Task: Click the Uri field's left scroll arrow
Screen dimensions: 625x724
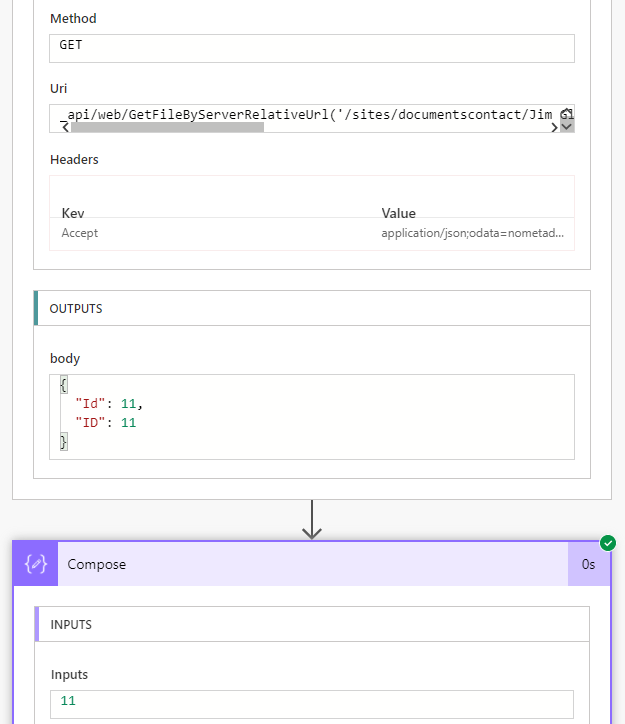Action: click(66, 127)
